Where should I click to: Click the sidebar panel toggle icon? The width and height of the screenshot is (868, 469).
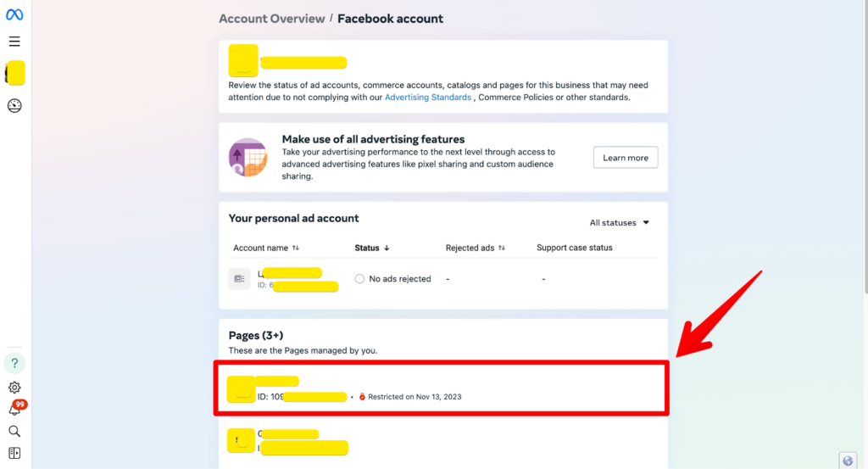coord(14,454)
